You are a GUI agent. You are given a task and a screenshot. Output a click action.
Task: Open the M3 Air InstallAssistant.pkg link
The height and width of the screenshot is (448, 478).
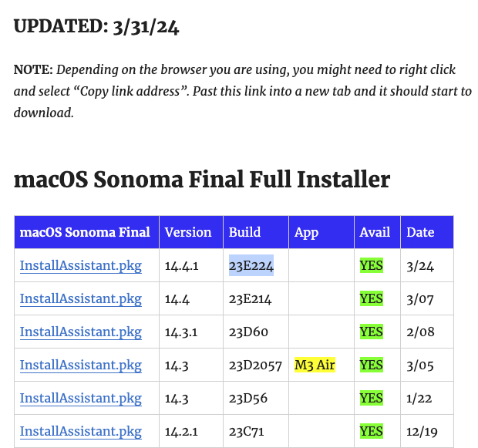[81, 365]
